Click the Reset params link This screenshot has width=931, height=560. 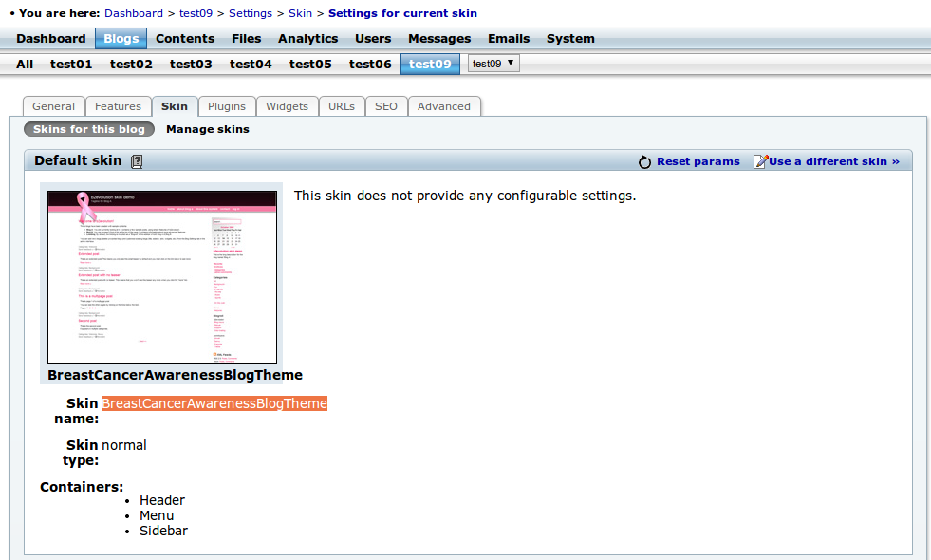[x=698, y=161]
